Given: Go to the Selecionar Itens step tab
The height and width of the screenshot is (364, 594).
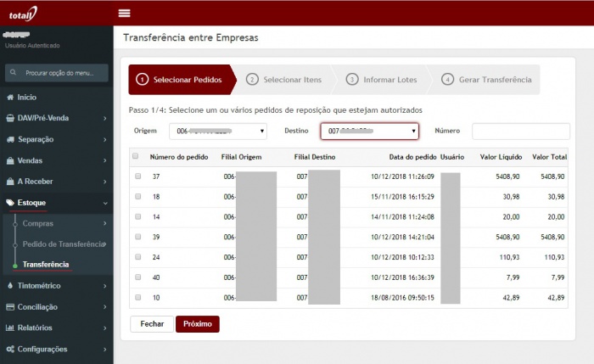Looking at the screenshot, I should pos(284,80).
